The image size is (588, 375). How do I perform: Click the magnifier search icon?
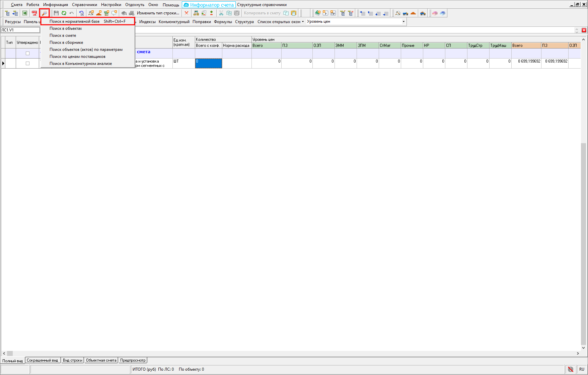(x=44, y=13)
